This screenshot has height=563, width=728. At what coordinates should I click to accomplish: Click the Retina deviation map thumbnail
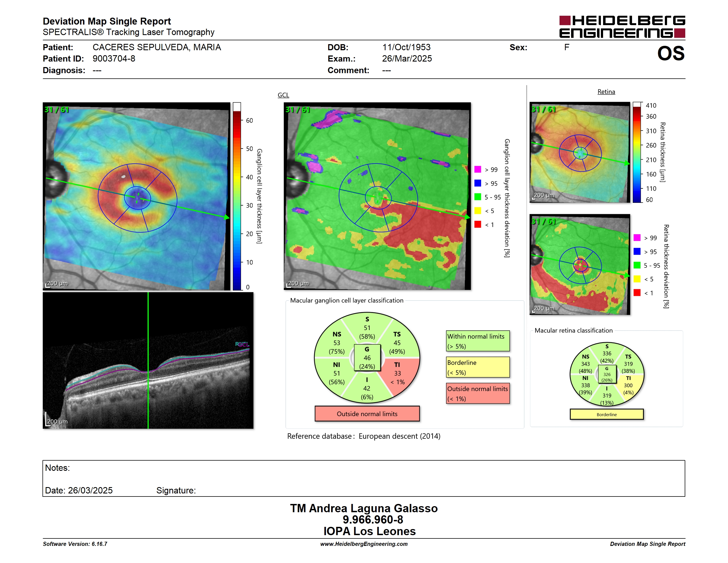coord(580,264)
